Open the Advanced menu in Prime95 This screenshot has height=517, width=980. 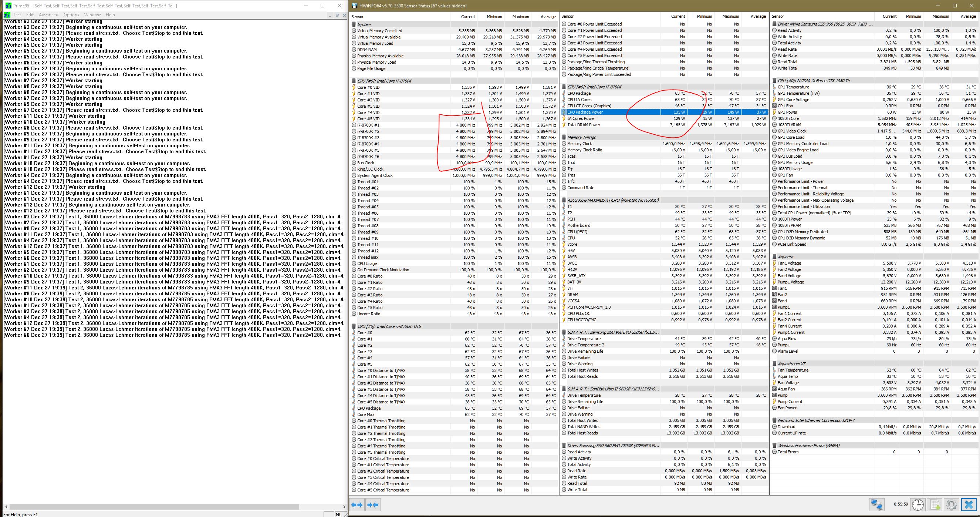point(48,15)
